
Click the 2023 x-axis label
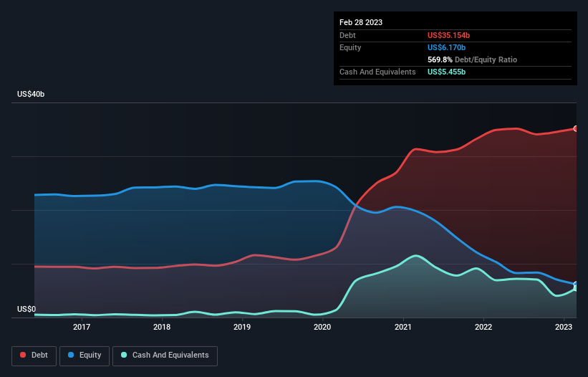point(563,327)
